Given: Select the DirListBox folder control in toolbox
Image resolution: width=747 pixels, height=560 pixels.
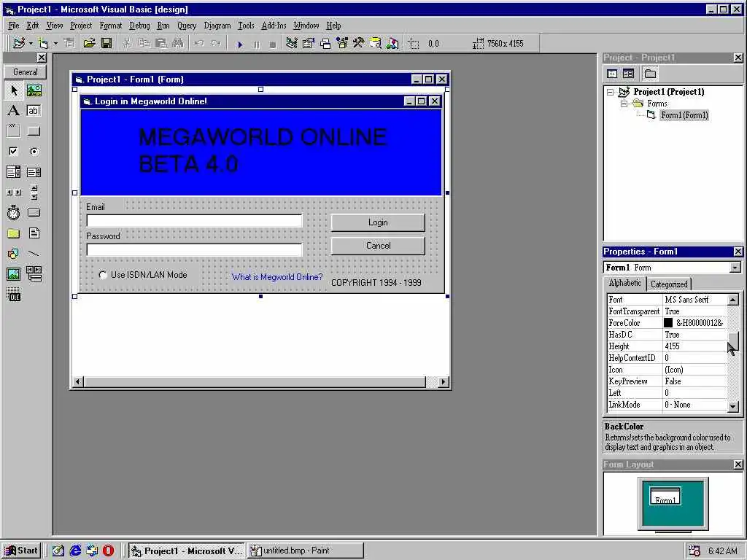Looking at the screenshot, I should click(x=13, y=233).
